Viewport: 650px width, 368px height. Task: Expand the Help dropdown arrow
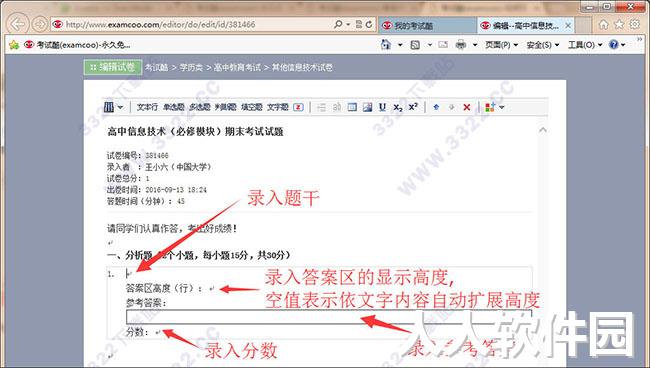tap(623, 45)
